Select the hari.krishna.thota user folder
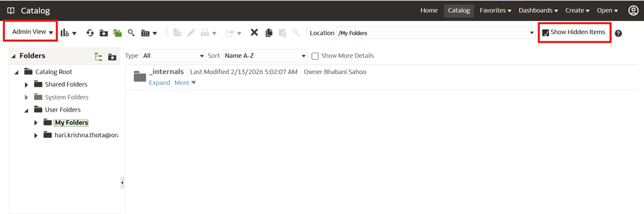Image resolution: width=644 pixels, height=214 pixels. [x=87, y=135]
